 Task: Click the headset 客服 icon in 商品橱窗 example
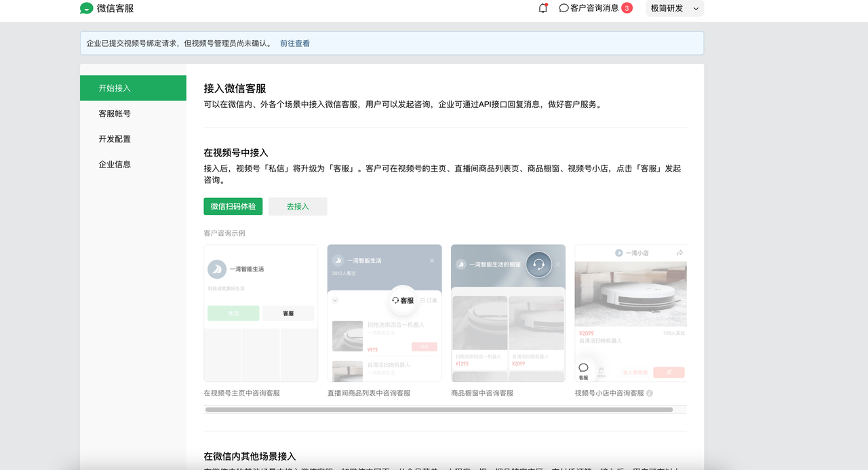539,265
